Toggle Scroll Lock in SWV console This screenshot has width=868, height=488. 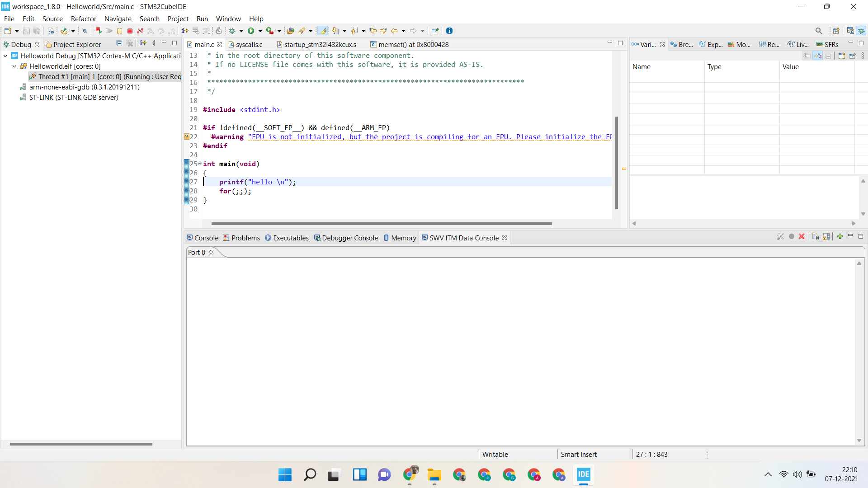826,236
